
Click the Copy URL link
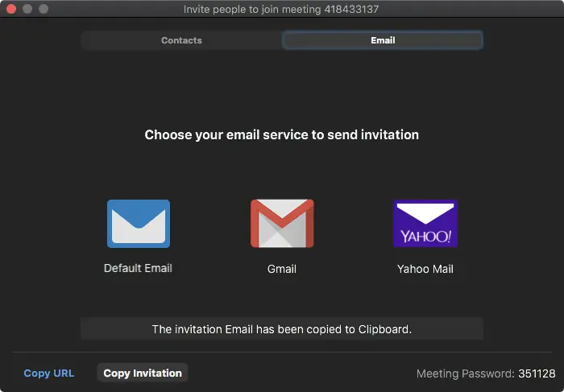pos(49,373)
